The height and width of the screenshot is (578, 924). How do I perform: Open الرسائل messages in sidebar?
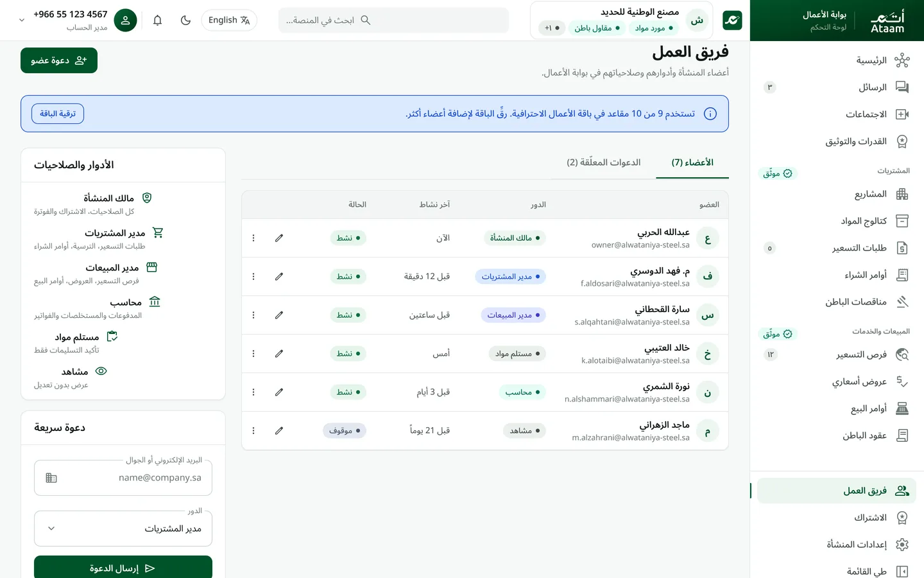tap(837, 87)
